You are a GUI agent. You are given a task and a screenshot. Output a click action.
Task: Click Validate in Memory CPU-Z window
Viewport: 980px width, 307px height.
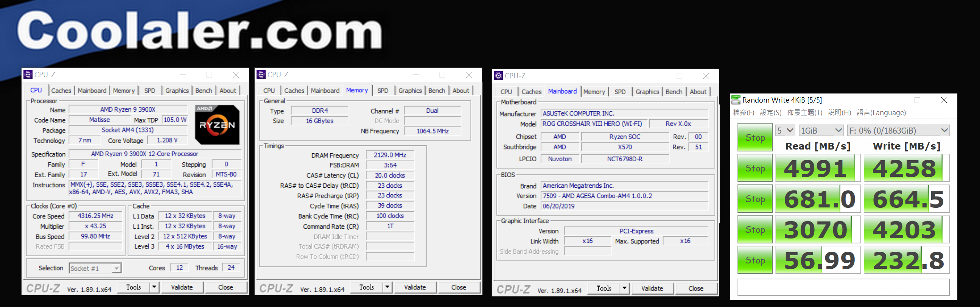pos(415,287)
